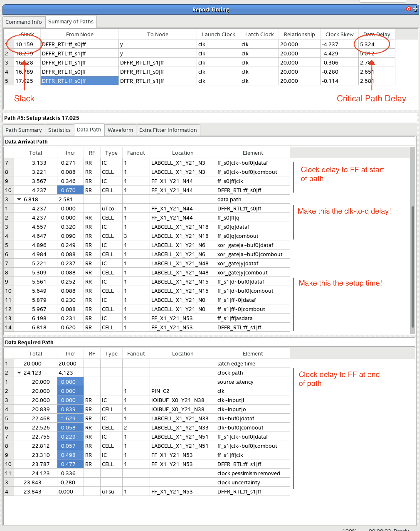Image resolution: width=420 pixels, height=531 pixels.
Task: Select the clock pessimism removed row
Action: [x=248, y=473]
